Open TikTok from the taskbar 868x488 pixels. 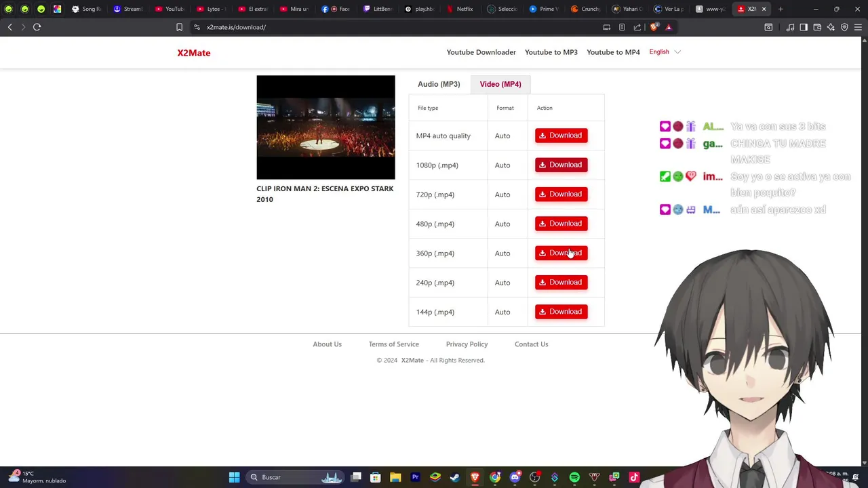point(634,477)
